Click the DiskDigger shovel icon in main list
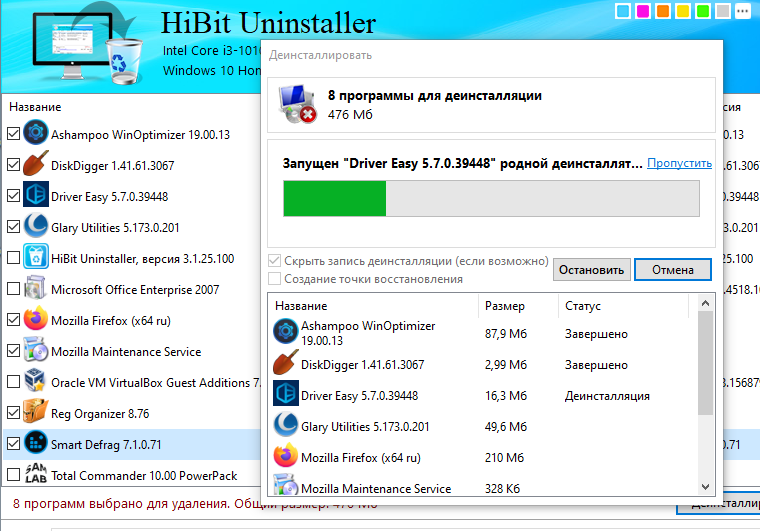760x531 pixels. pos(36,163)
